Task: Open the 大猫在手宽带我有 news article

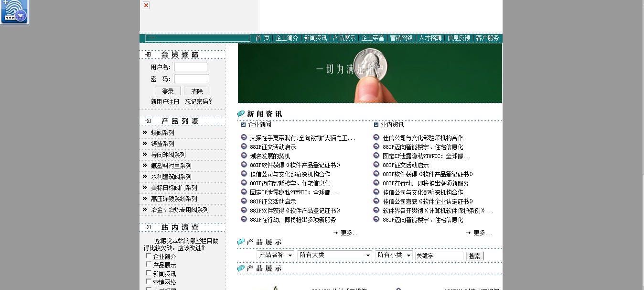Action: tap(302, 138)
